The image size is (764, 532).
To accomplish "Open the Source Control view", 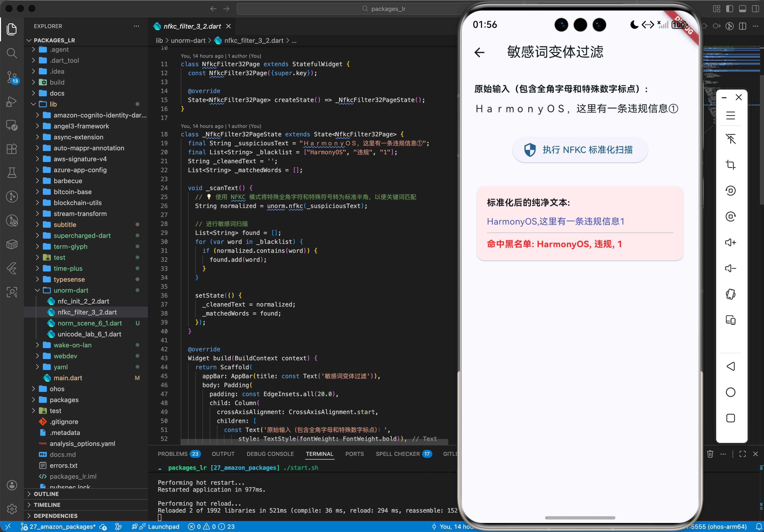I will (12, 77).
